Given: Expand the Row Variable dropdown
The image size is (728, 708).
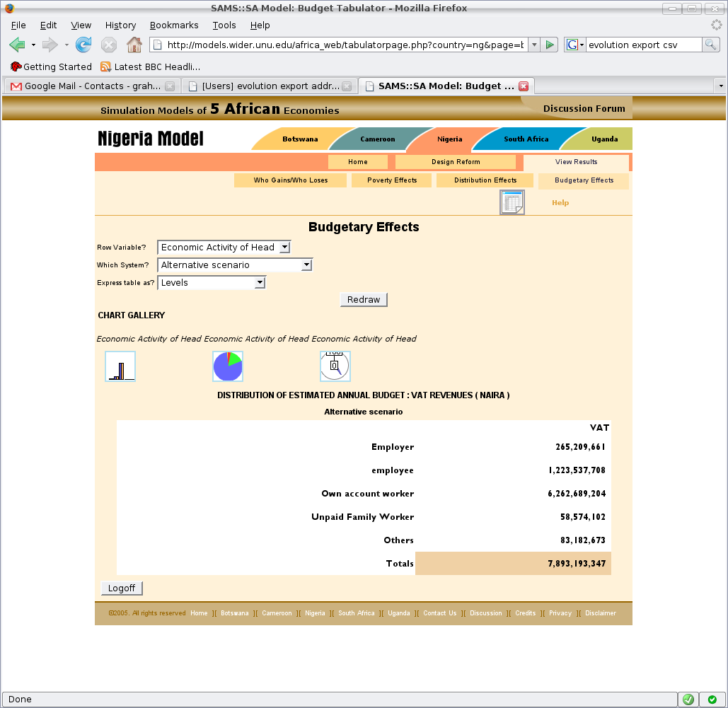Looking at the screenshot, I should 224,247.
